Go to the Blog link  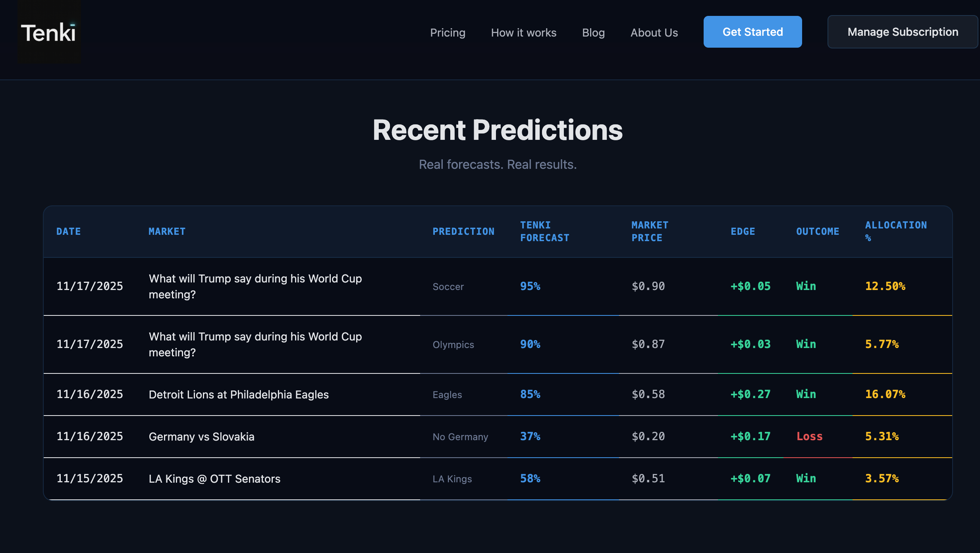(x=593, y=33)
